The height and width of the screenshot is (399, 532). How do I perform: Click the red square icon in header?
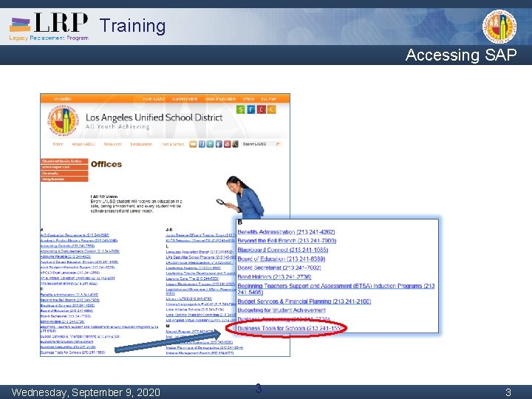click(x=261, y=109)
